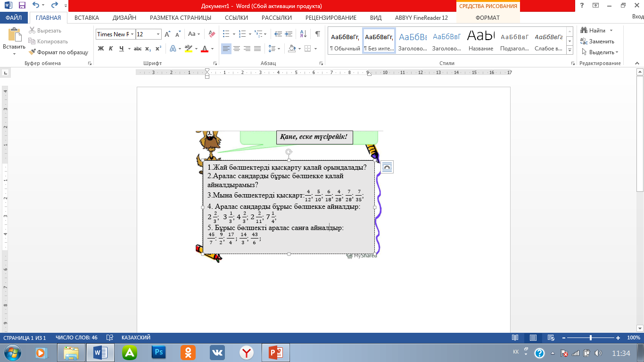Open the Change Case (Aa) menu
Screen dimensions: 644x362
[x=194, y=34]
